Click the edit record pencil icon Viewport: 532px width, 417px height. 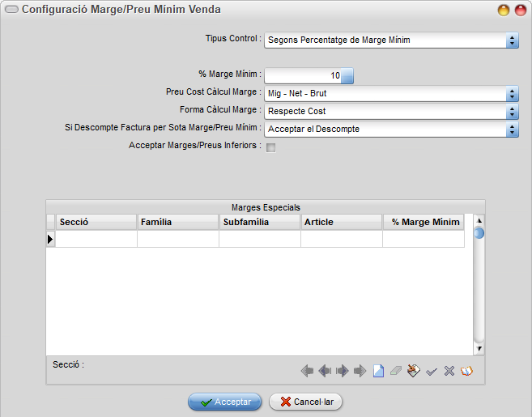point(414,371)
